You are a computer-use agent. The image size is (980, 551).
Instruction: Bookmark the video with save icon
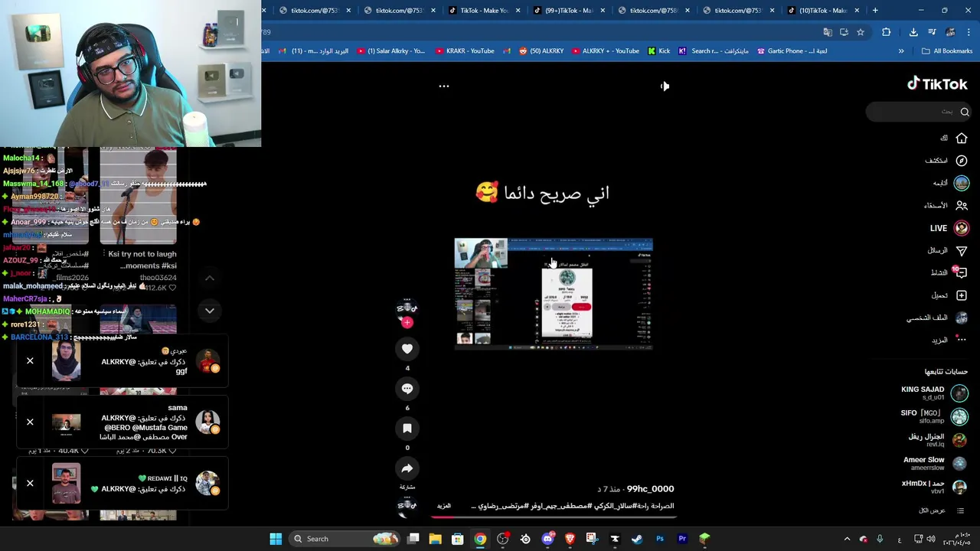point(407,429)
